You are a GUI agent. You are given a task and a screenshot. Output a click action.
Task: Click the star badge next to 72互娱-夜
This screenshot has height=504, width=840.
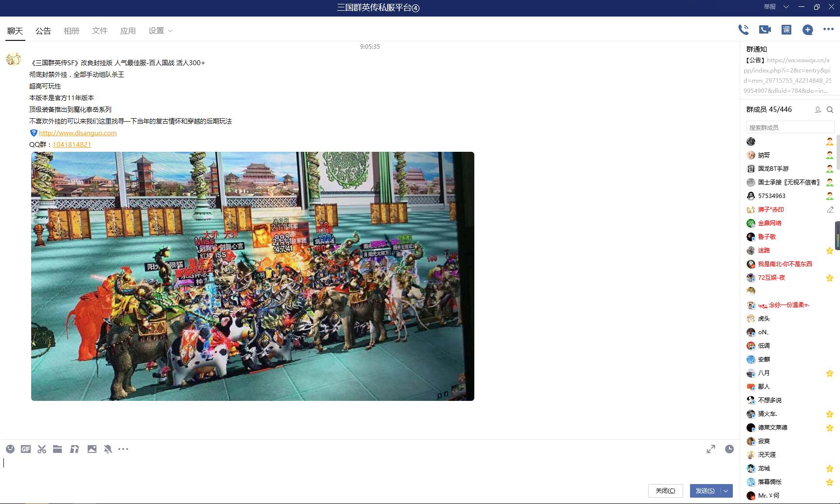tap(830, 278)
